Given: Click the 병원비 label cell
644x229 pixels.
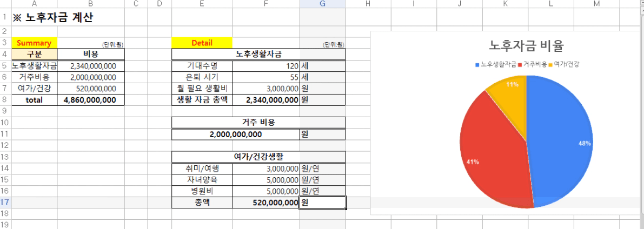Looking at the screenshot, I should [202, 191].
